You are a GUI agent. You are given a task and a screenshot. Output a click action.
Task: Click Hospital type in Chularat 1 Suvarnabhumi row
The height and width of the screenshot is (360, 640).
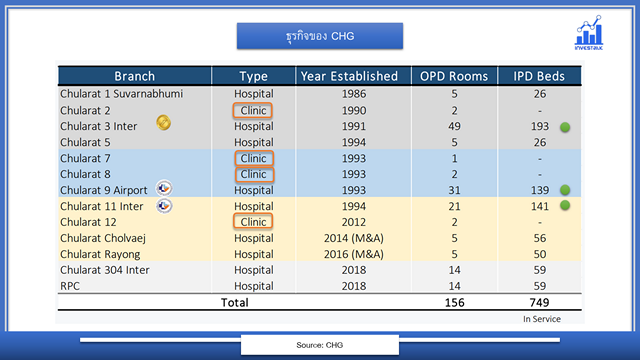[253, 94]
